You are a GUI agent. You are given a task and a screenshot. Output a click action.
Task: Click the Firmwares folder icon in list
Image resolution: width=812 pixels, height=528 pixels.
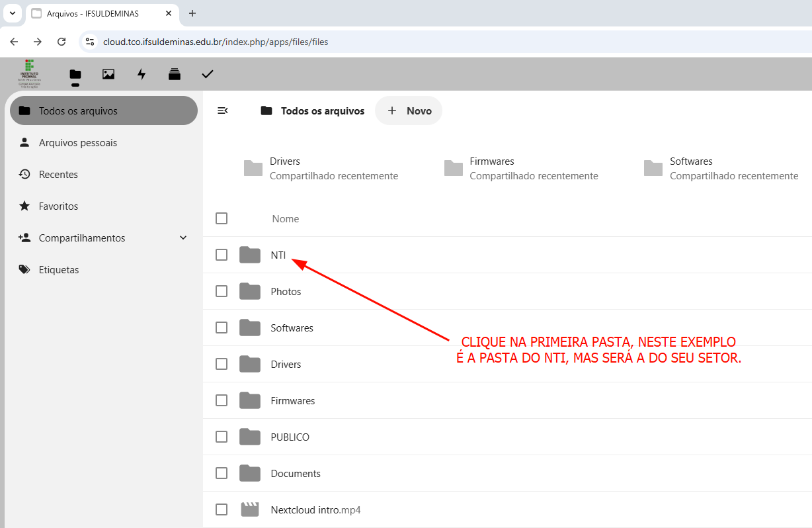click(x=250, y=400)
